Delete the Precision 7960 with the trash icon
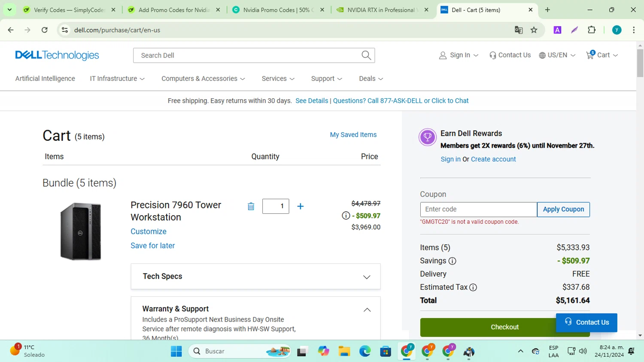Image resolution: width=644 pixels, height=362 pixels. 251,207
